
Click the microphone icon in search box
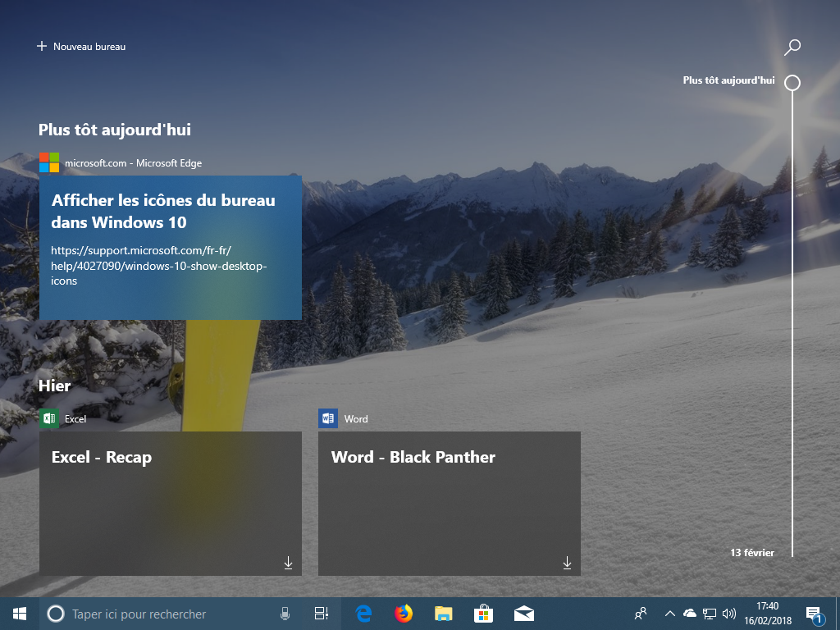pyautogui.click(x=285, y=614)
